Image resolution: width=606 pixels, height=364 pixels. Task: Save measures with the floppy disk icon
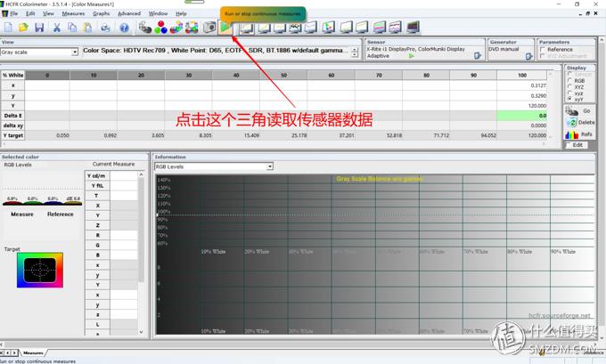(x=39, y=28)
